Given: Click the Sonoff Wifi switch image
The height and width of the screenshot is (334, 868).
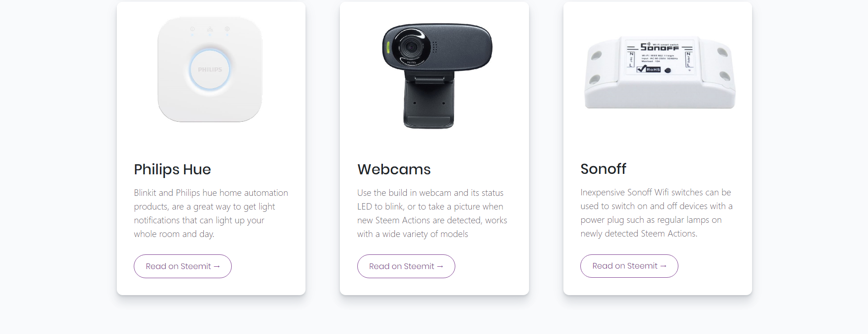Looking at the screenshot, I should [x=660, y=73].
